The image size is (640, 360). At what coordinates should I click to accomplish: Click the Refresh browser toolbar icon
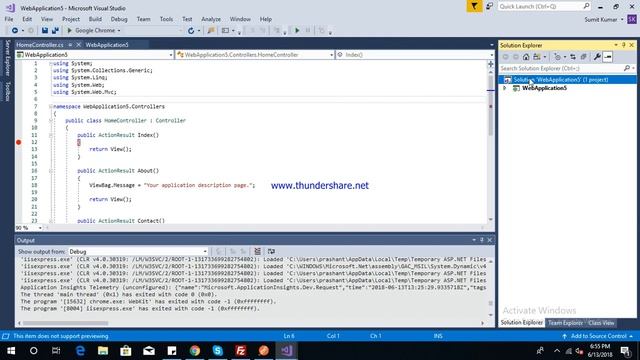coord(191,31)
